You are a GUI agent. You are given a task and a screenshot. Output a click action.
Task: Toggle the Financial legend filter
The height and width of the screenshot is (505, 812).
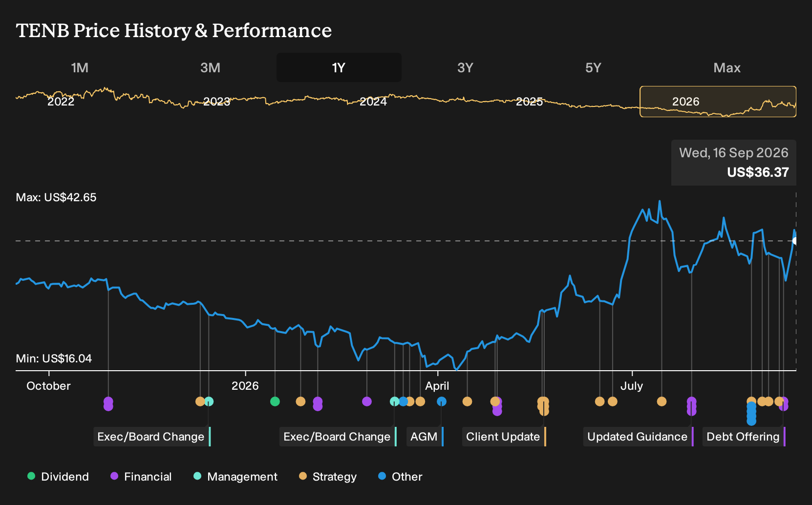point(141,477)
